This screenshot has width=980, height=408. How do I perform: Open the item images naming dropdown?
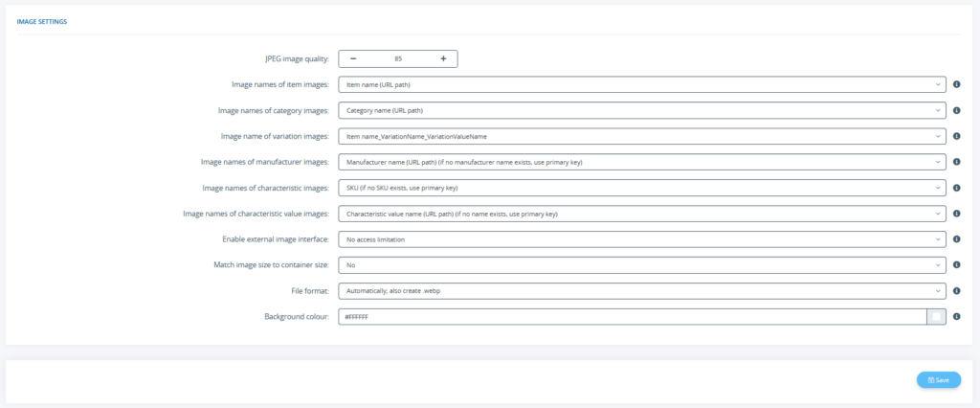click(642, 84)
